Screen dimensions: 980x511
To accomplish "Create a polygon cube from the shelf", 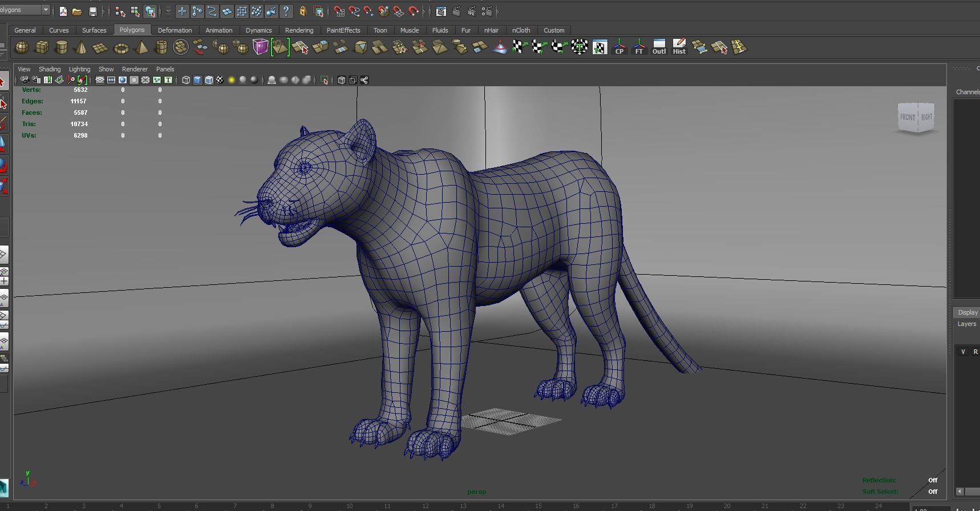I will point(42,47).
